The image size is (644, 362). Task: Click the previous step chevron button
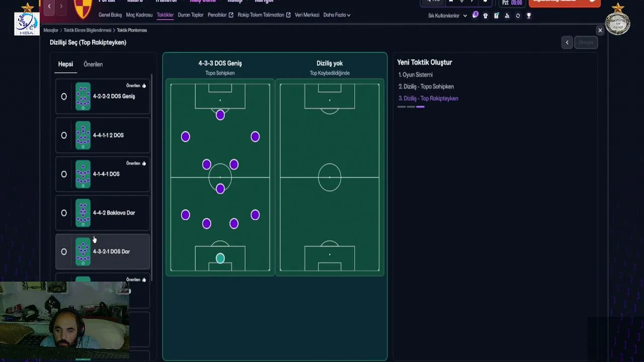coord(567,42)
